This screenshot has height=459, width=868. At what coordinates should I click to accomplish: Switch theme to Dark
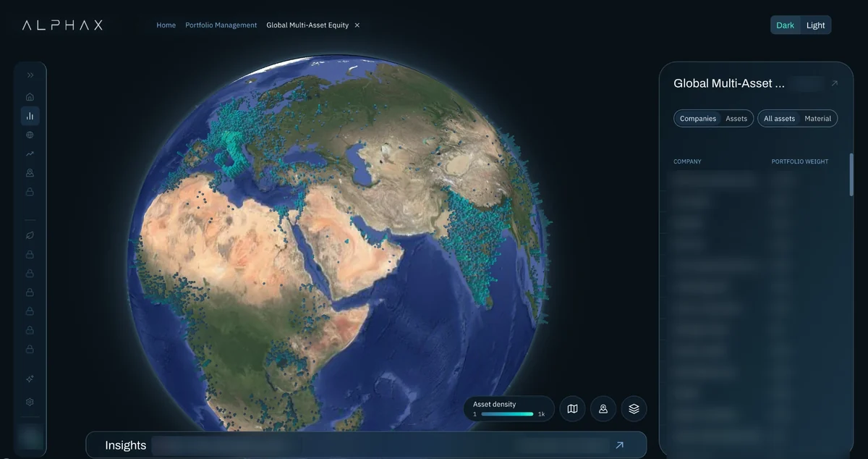click(785, 25)
